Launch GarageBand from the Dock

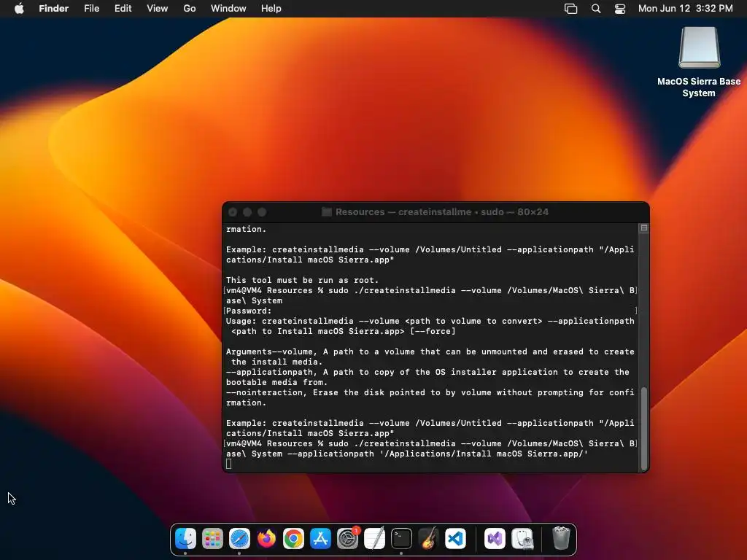(x=428, y=539)
